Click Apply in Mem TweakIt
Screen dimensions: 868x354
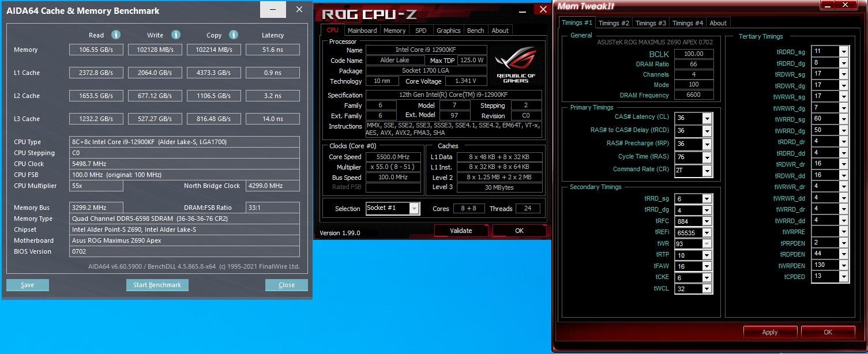[770, 332]
